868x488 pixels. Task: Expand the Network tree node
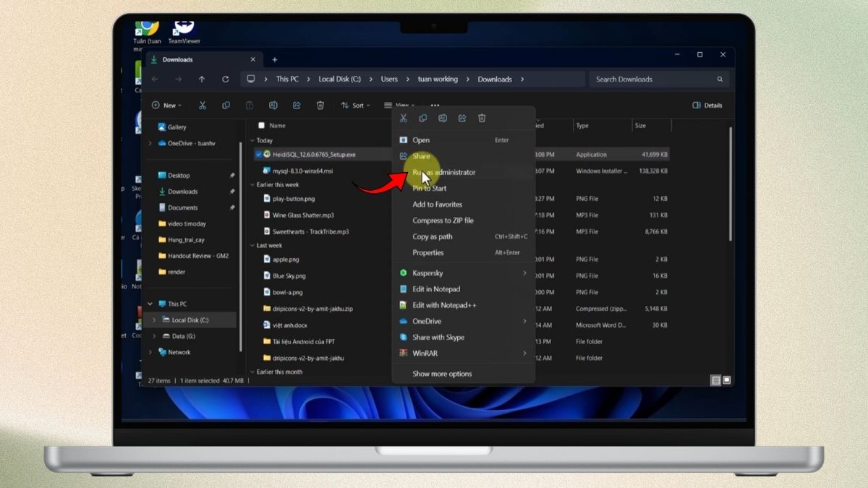(x=150, y=352)
